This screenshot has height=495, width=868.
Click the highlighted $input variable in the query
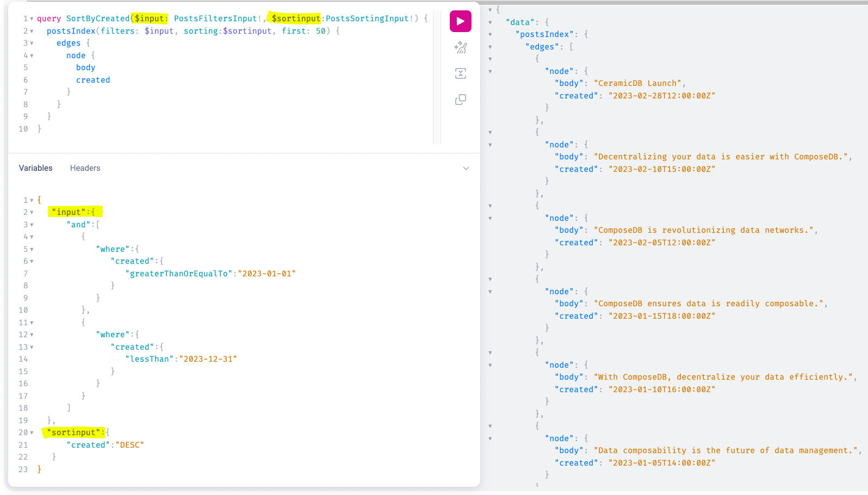point(150,18)
